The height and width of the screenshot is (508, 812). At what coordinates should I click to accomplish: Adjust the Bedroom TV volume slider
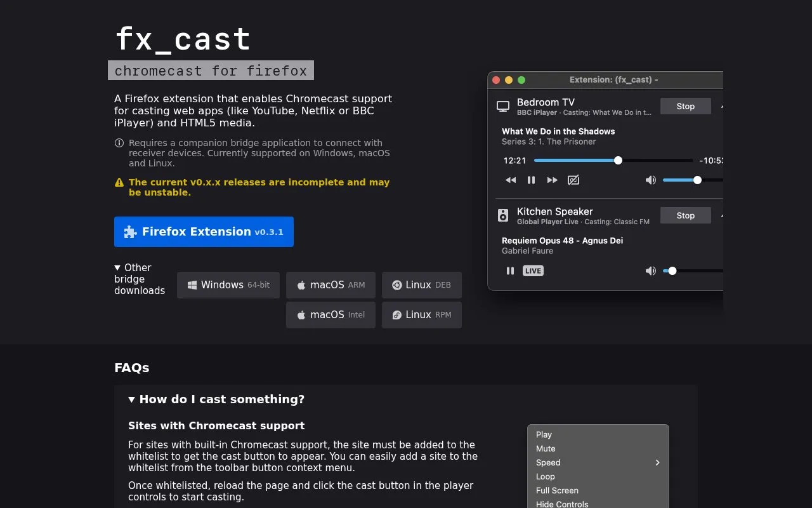pyautogui.click(x=693, y=180)
